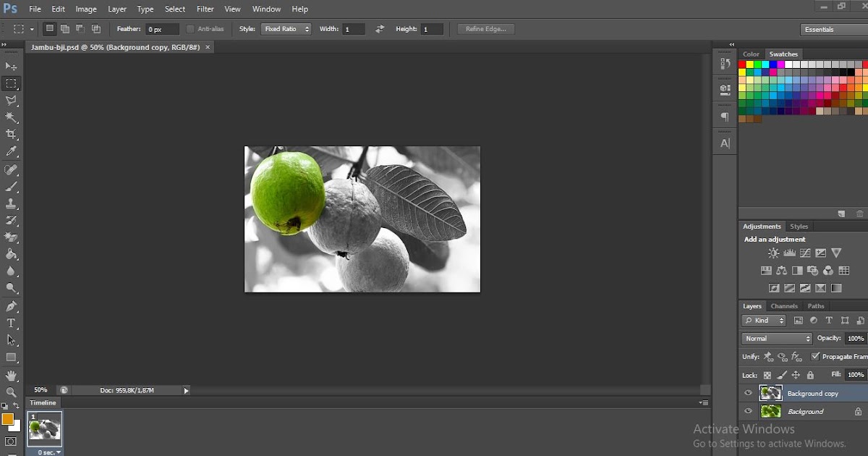Open the Normal blending mode dropdown
Viewport: 868px width, 456px height.
[x=775, y=338]
